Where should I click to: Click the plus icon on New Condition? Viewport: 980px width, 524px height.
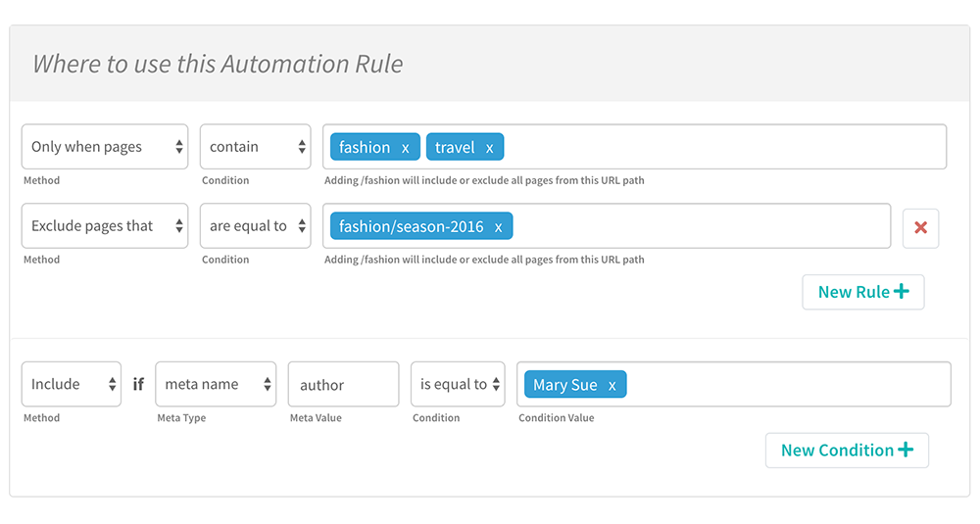[x=905, y=451]
